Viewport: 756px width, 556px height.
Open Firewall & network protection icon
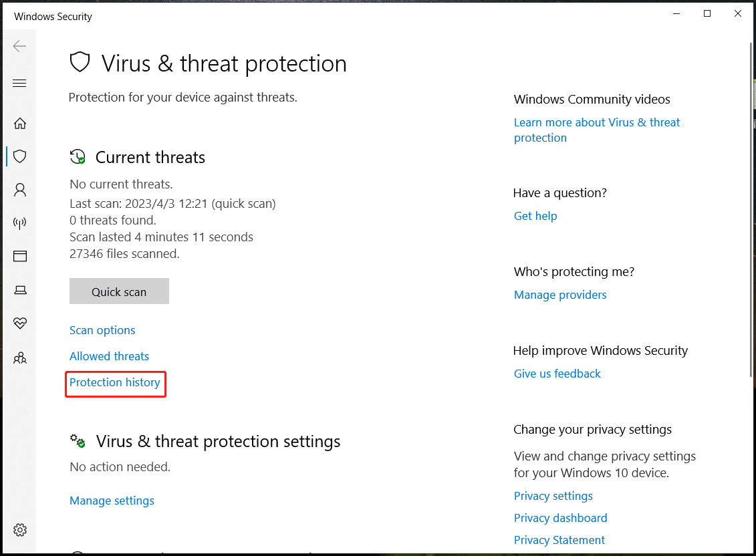click(x=20, y=223)
